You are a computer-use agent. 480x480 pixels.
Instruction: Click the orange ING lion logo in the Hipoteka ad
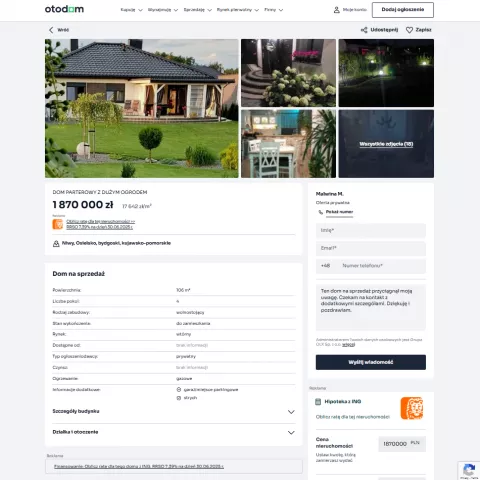[x=412, y=408]
